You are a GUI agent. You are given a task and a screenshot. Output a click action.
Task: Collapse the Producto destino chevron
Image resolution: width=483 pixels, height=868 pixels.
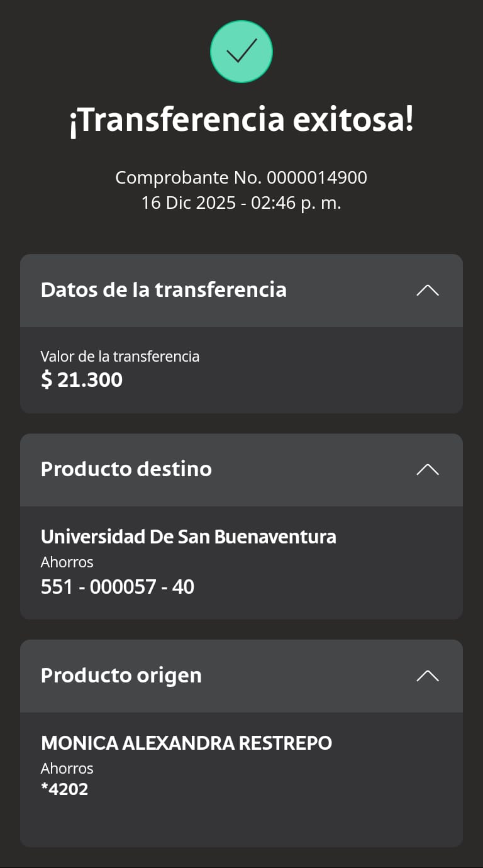(428, 470)
